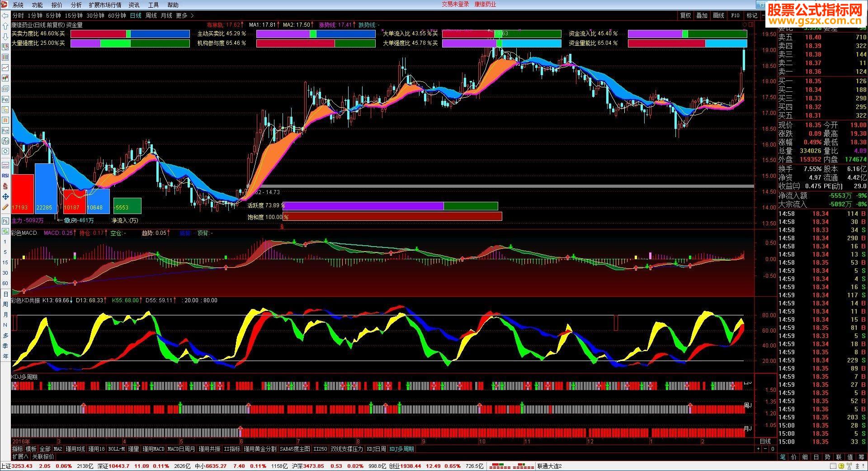The image size is (868, 471).
Task: Click the back arrow icon in left sidebar
Action: tap(5, 16)
